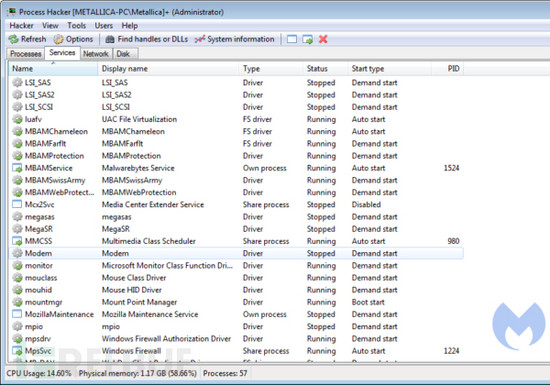Select 'Mount Point Manager' display name
The width and height of the screenshot is (550, 385).
click(140, 302)
